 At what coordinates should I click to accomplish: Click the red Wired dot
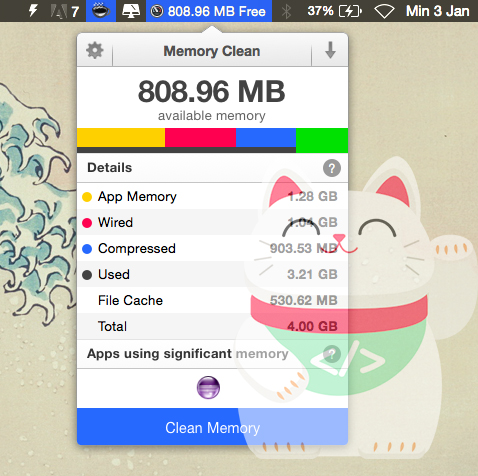87,223
